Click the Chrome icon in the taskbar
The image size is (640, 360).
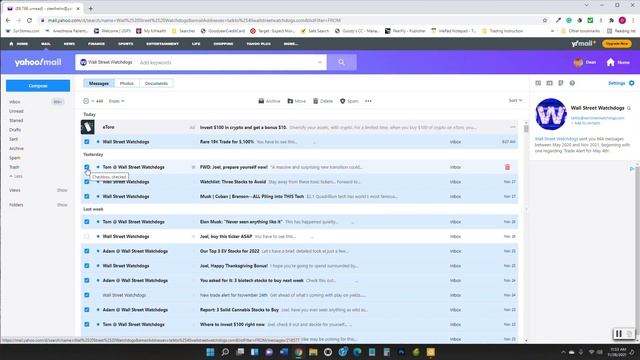[x=298, y=352]
